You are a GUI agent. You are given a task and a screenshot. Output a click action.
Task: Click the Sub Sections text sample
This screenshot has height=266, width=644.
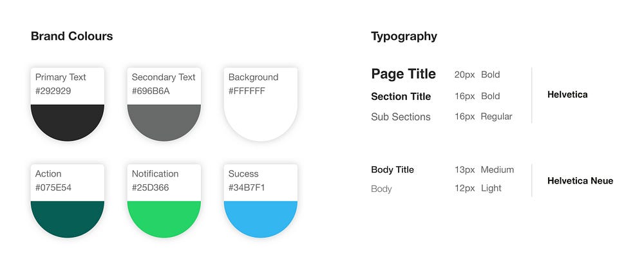pos(401,117)
